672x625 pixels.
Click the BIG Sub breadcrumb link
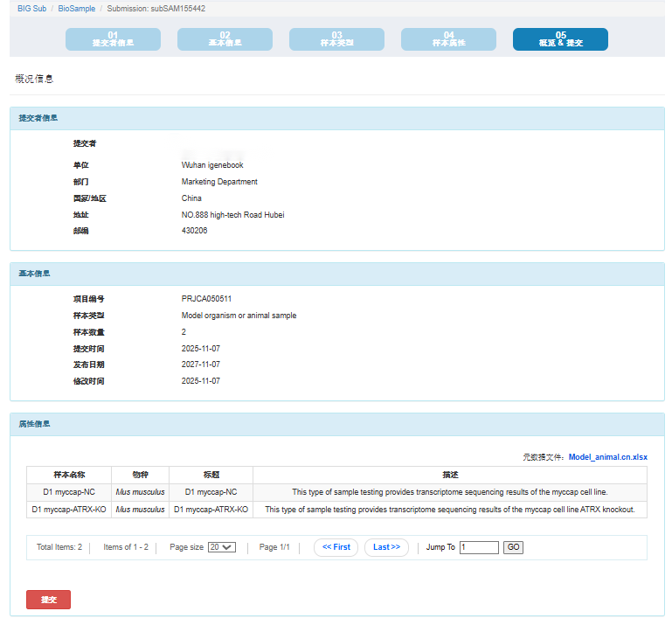(x=31, y=9)
